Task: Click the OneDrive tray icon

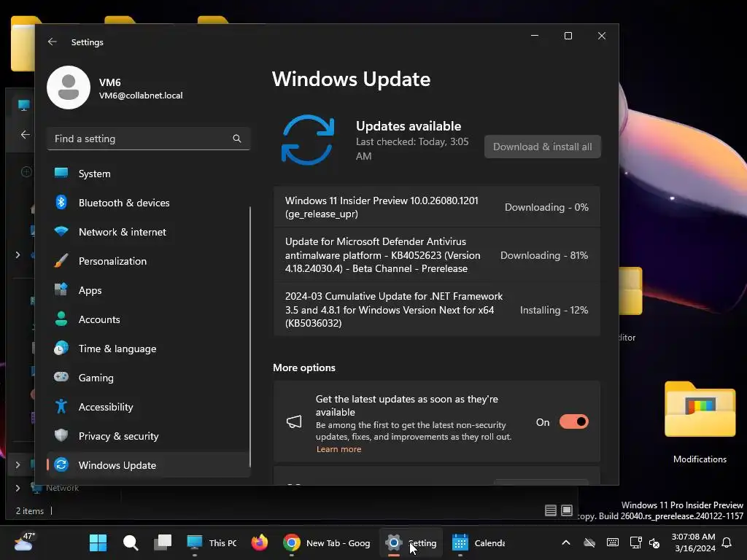Action: tap(589, 542)
